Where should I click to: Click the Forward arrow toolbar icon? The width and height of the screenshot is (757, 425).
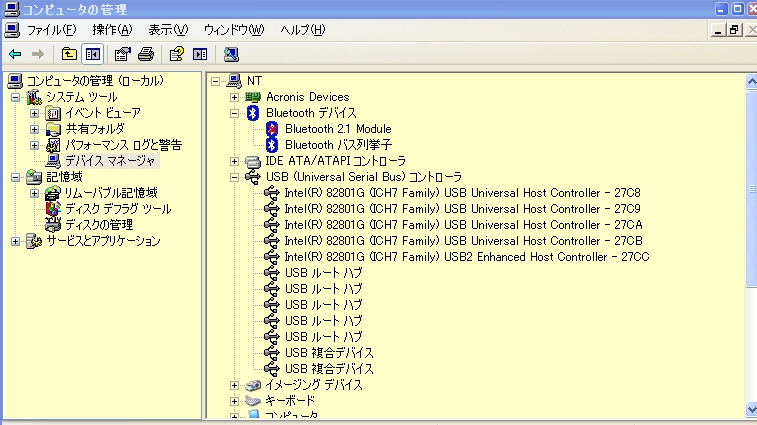pos(38,54)
